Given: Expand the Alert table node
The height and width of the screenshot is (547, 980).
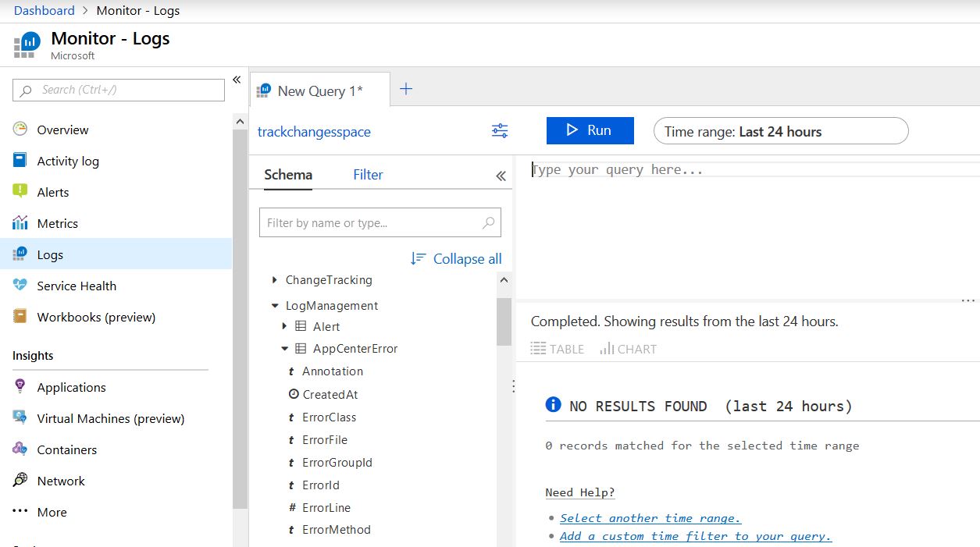Looking at the screenshot, I should (x=285, y=327).
